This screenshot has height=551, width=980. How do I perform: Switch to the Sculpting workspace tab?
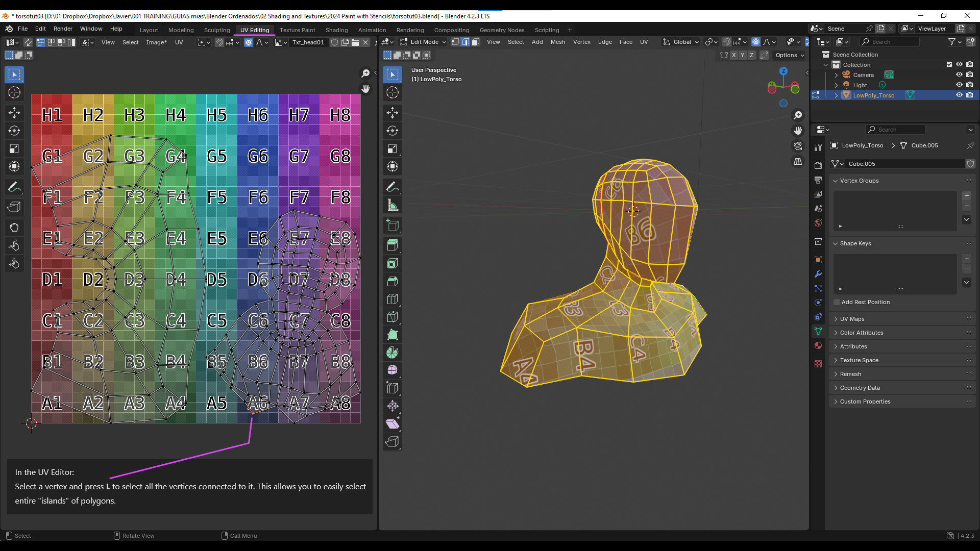click(217, 30)
